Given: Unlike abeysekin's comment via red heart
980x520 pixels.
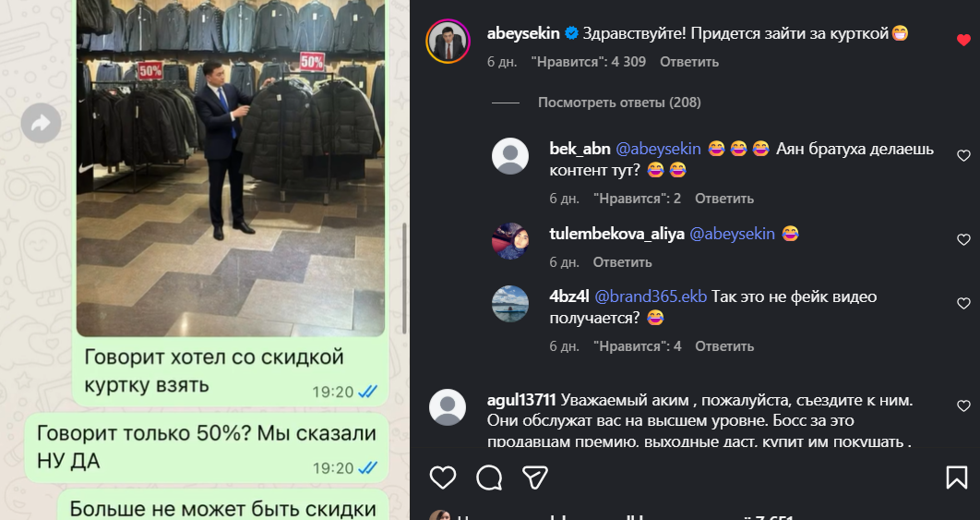Looking at the screenshot, I should tap(963, 40).
